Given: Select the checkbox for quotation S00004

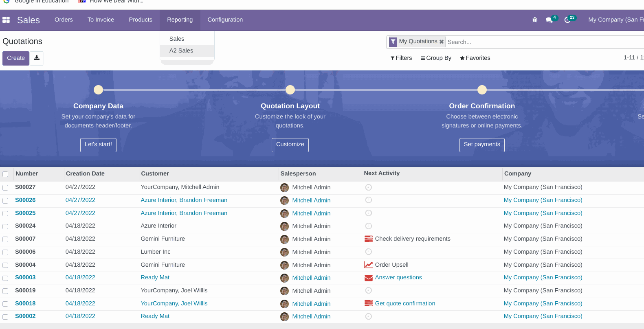Looking at the screenshot, I should tap(5, 265).
